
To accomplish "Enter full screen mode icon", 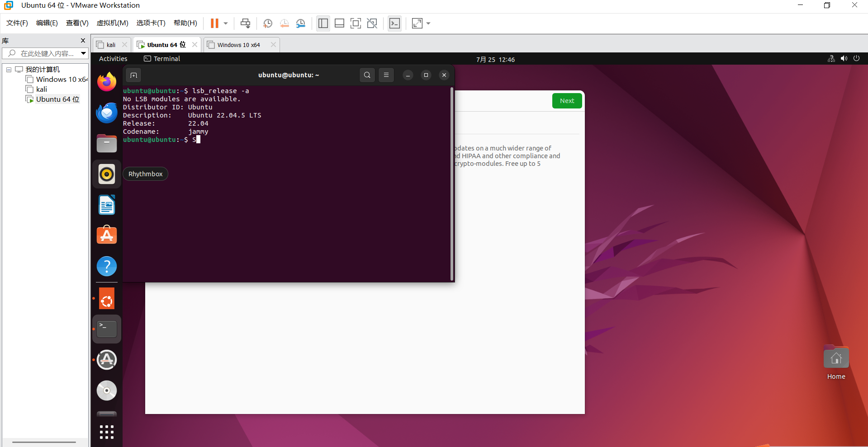I will (x=356, y=24).
